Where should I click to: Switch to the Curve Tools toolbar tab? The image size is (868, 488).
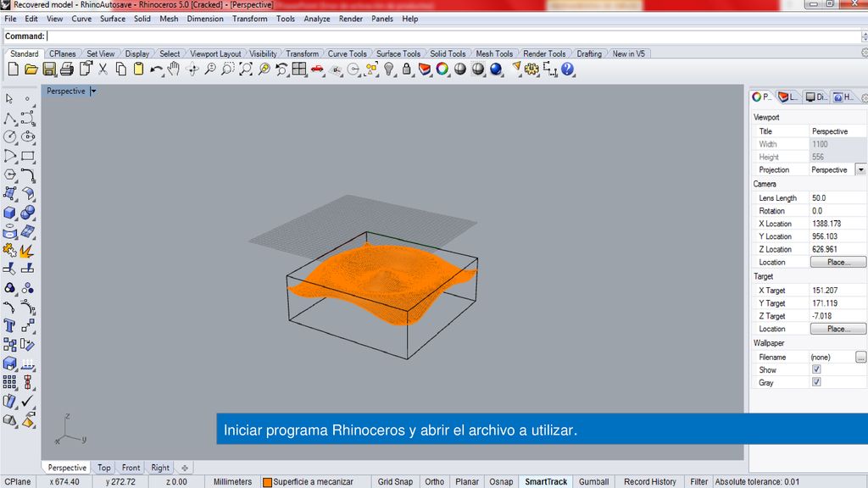point(347,53)
